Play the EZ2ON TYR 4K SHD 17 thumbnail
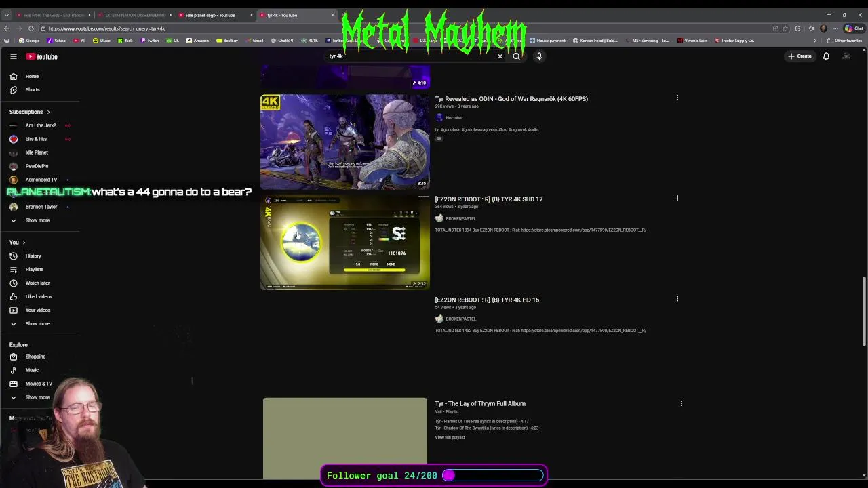 click(345, 242)
